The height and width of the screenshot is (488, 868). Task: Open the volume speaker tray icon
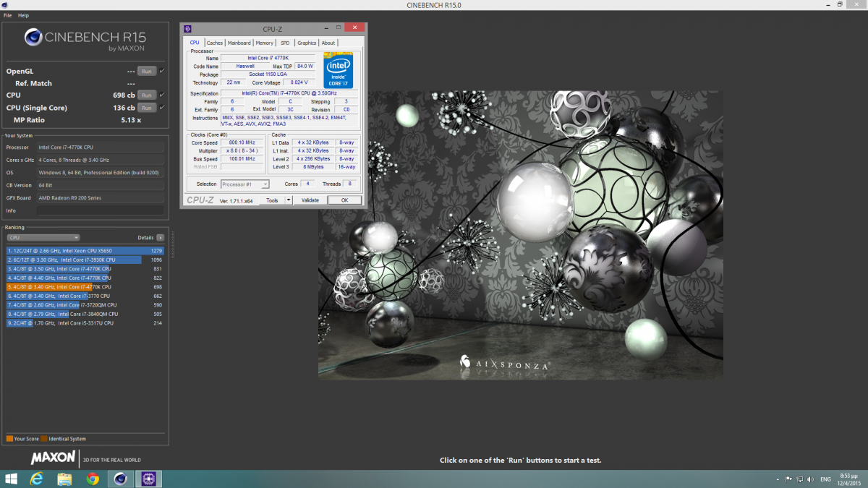coord(809,479)
